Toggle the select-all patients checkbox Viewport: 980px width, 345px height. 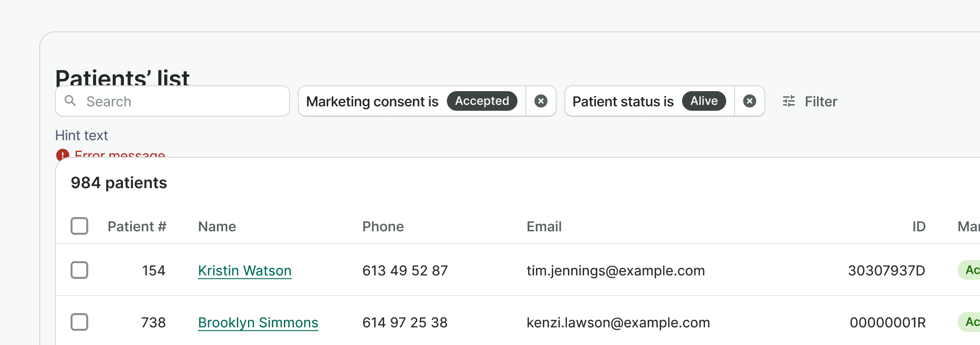click(x=79, y=226)
